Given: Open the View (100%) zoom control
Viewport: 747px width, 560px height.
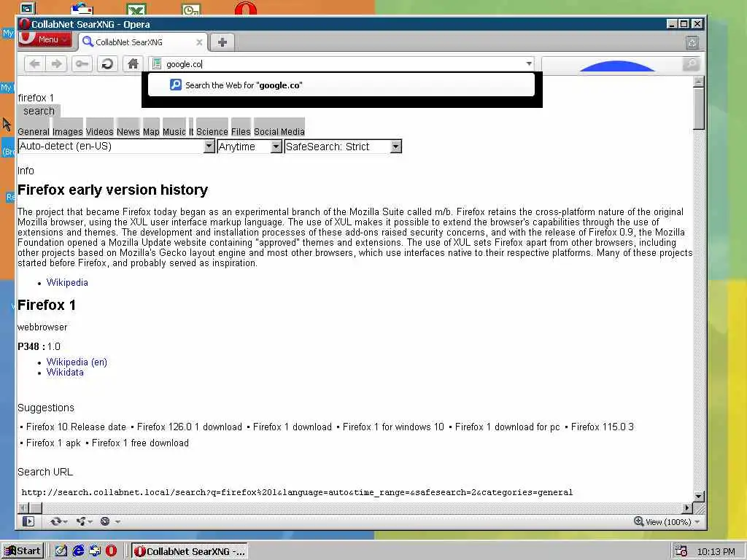Looking at the screenshot, I should 667,522.
